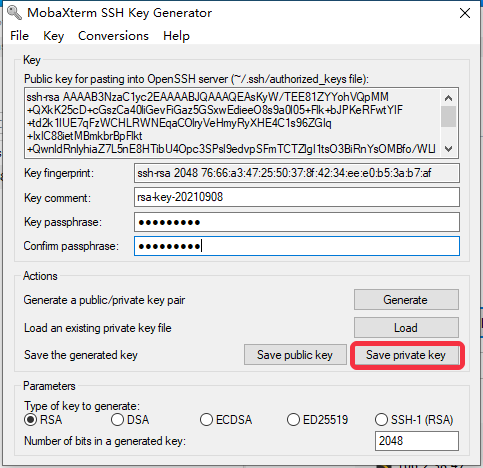Click the public key scrollbar up arrow
Screen dimensions: 483x468
point(449,98)
